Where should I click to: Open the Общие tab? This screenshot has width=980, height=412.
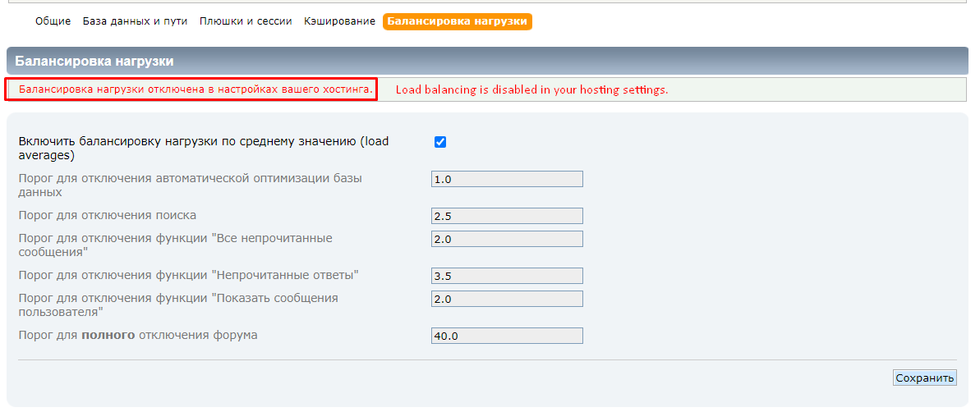coord(53,21)
